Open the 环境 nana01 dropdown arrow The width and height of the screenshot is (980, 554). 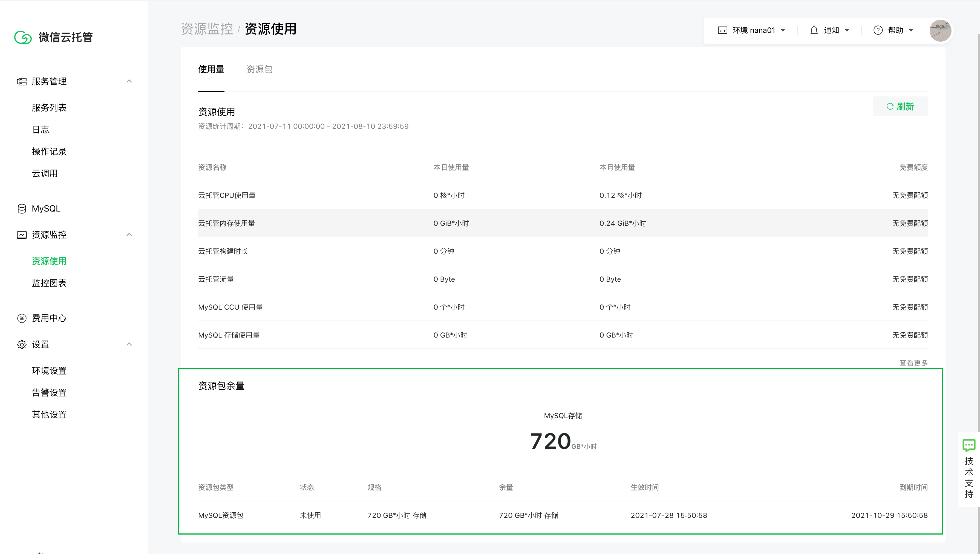783,30
